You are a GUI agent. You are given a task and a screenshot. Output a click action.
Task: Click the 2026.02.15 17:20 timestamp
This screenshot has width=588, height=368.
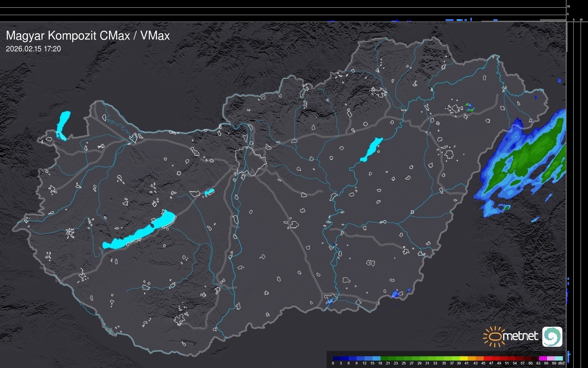[x=33, y=49]
